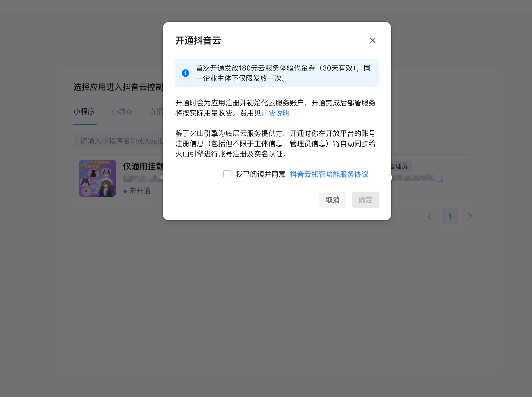
Task: Close the 开通抖音云 dialog
Action: click(x=372, y=40)
